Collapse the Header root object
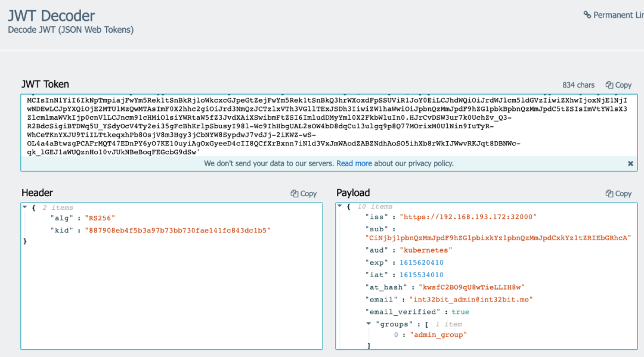 click(x=24, y=207)
